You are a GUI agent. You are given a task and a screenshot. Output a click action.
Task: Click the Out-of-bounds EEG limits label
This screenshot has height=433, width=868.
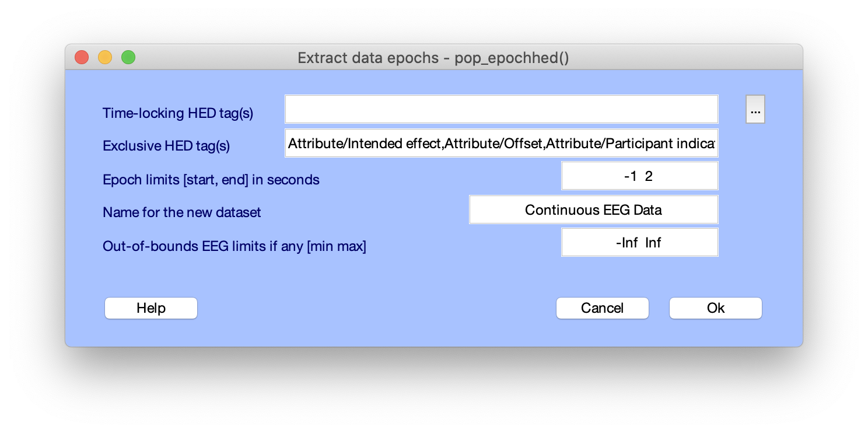coord(235,246)
